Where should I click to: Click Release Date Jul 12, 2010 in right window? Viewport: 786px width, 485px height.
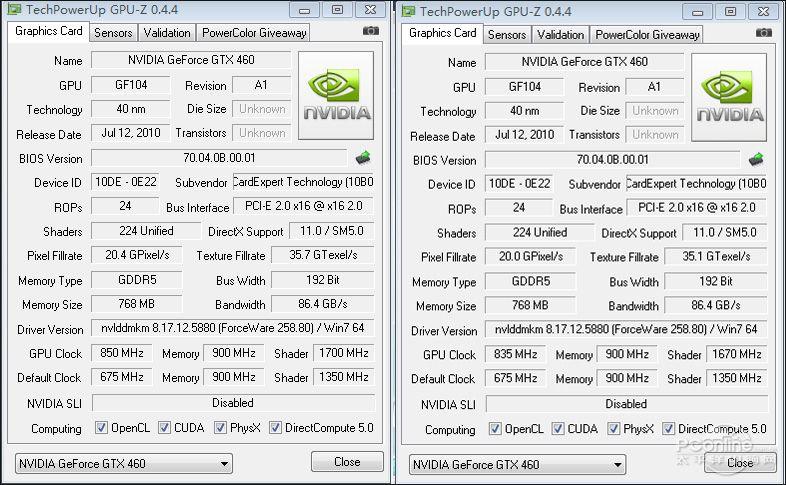524,135
